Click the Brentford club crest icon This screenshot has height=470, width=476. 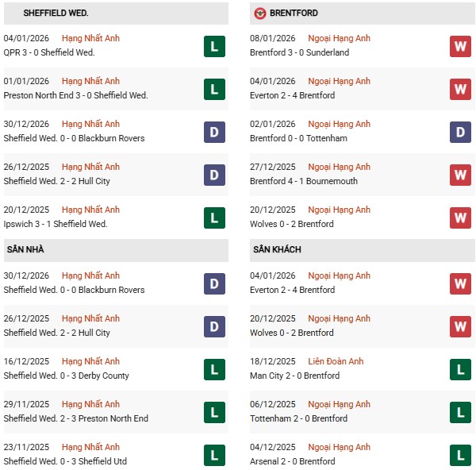point(259,13)
